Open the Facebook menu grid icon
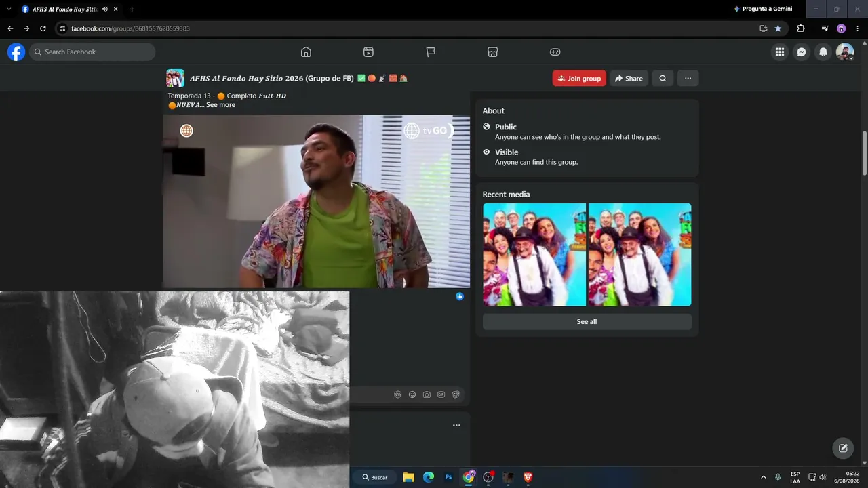Image resolution: width=868 pixels, height=488 pixels. tap(780, 52)
